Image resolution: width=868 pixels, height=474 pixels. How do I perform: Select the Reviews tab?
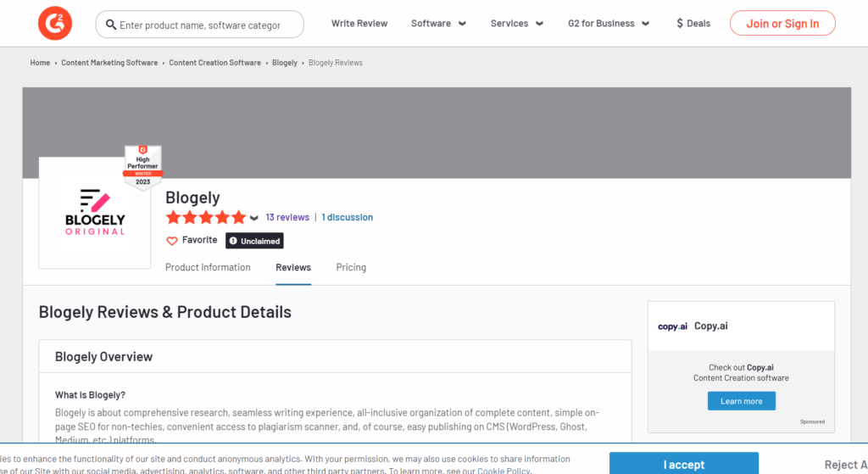(293, 267)
